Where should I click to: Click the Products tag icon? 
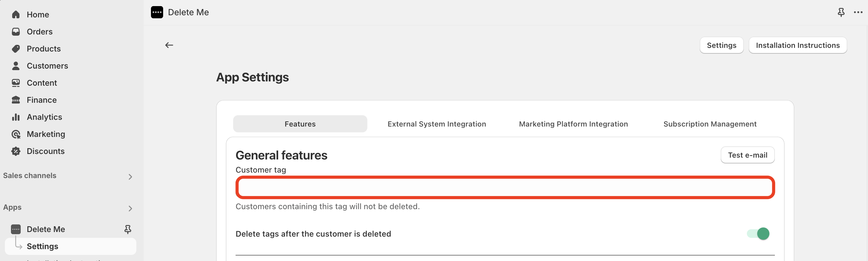pos(16,48)
